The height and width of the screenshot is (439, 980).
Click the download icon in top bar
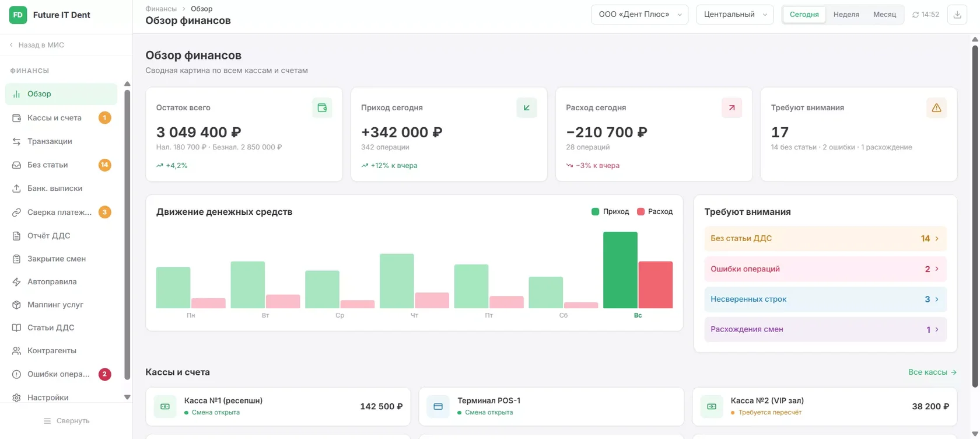[x=957, y=15]
